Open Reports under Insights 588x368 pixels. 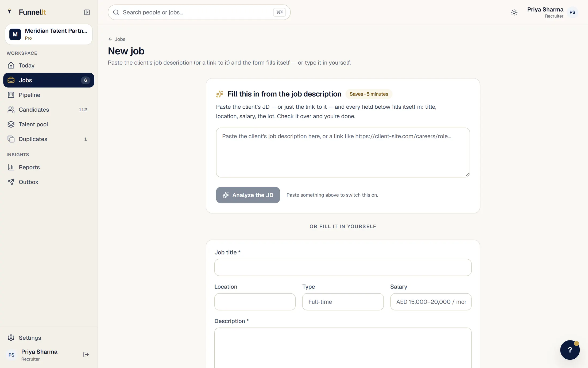click(49, 167)
